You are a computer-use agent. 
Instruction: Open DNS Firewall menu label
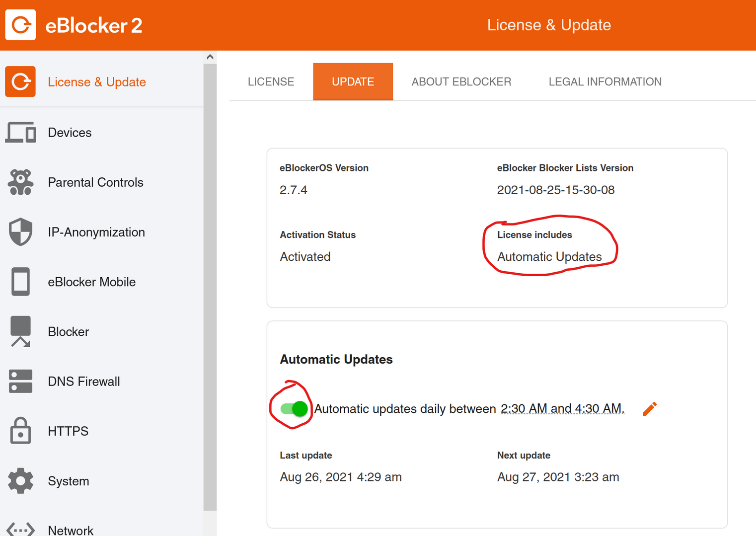[x=84, y=381]
